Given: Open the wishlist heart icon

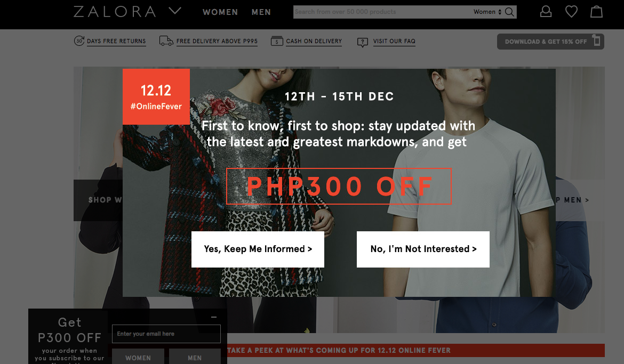Looking at the screenshot, I should click(571, 12).
